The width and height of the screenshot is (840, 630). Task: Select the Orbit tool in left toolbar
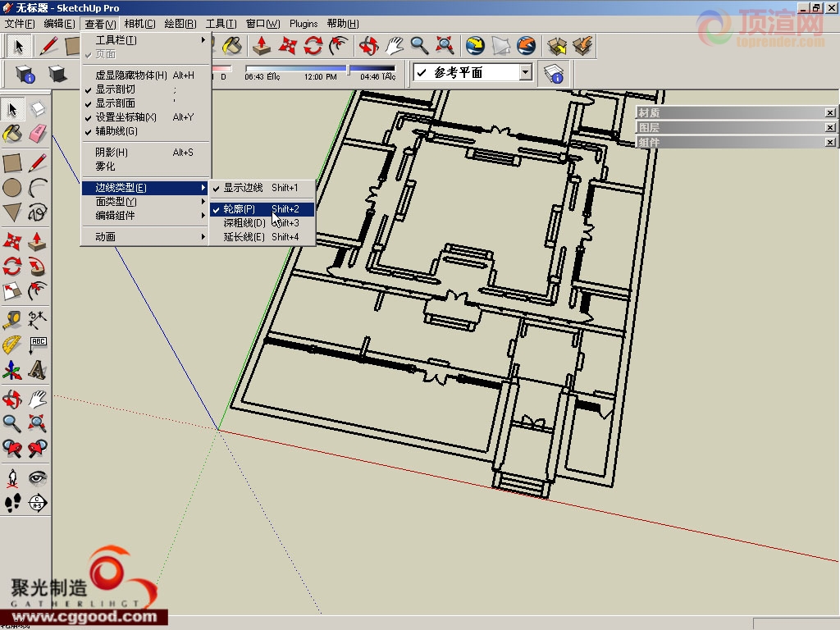point(12,399)
